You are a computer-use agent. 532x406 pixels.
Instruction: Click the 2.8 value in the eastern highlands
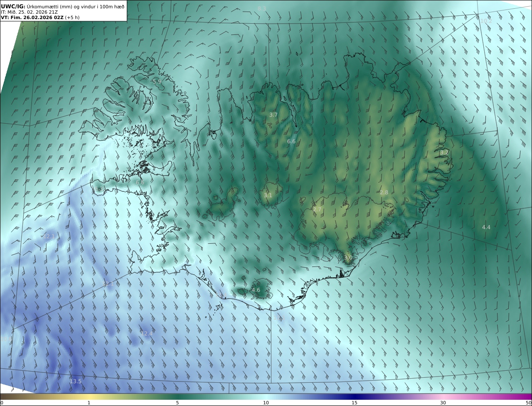pyautogui.click(x=384, y=193)
